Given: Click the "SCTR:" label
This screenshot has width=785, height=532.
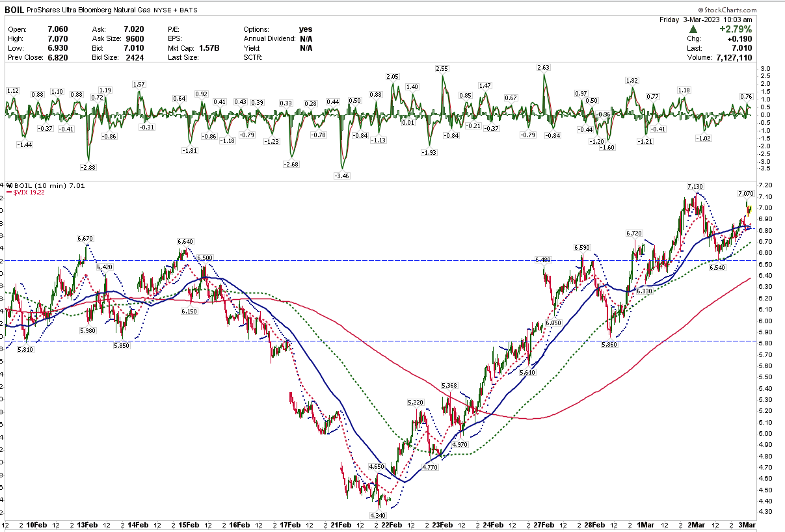Looking at the screenshot, I should (254, 57).
